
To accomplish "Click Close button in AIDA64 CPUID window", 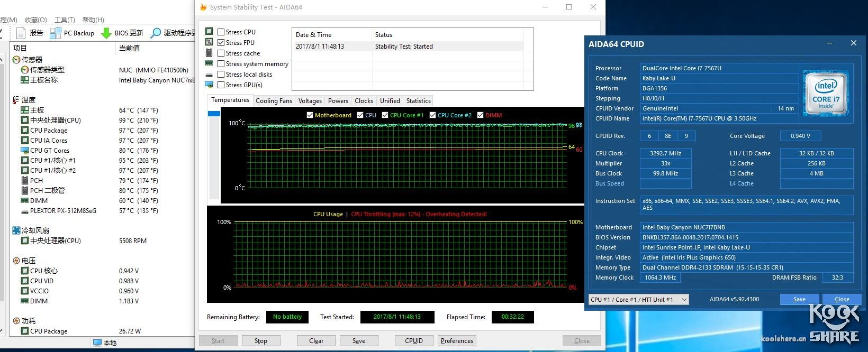I will pyautogui.click(x=842, y=299).
